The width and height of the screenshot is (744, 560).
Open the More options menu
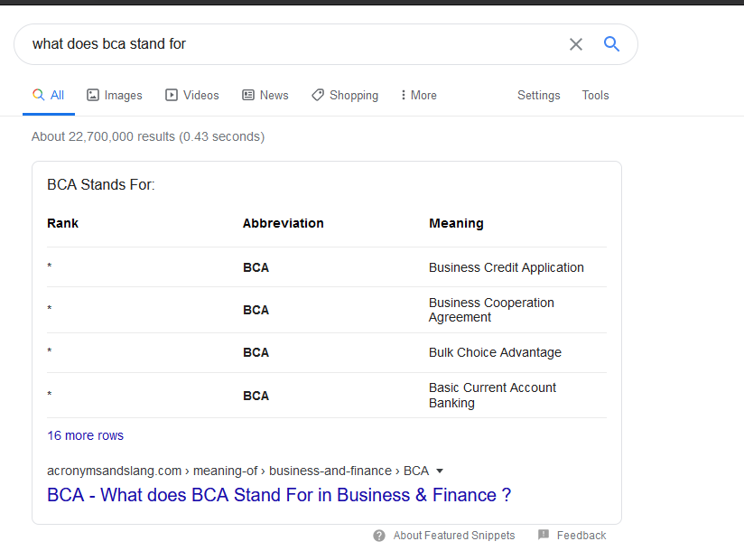(x=418, y=95)
